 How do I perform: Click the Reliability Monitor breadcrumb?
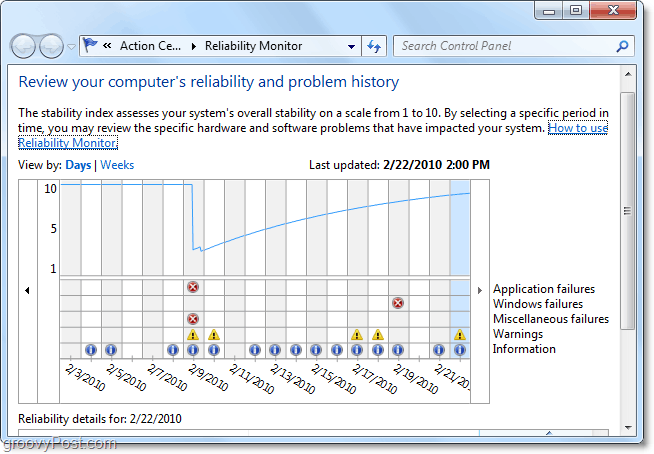254,46
